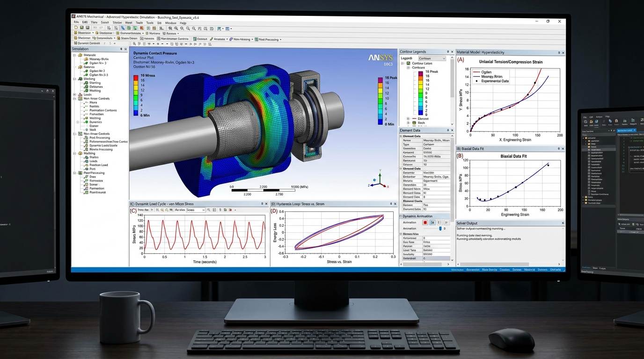The height and width of the screenshot is (359, 644).
Task: Close the Material Model Hyperelasticity panel
Action: click(x=563, y=53)
